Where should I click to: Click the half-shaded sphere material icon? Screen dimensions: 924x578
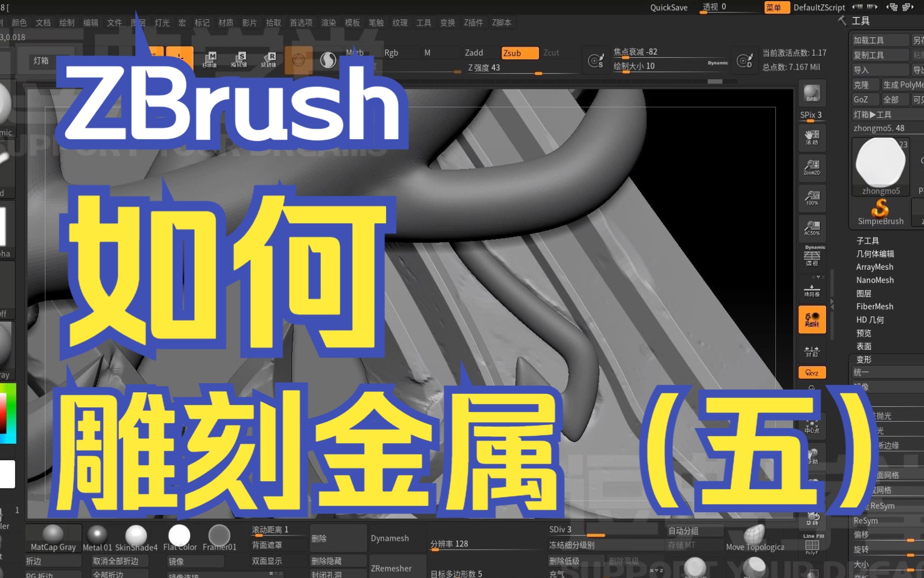[x=328, y=60]
